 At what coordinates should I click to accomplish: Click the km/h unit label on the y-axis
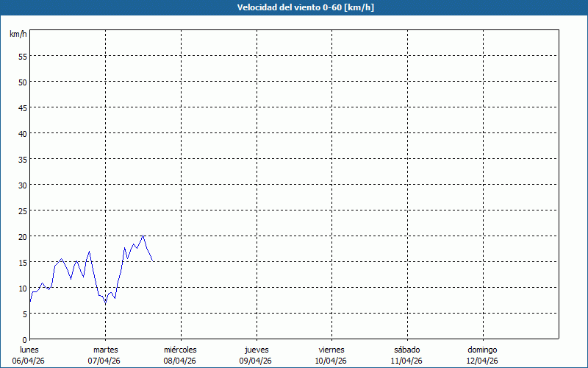point(18,34)
